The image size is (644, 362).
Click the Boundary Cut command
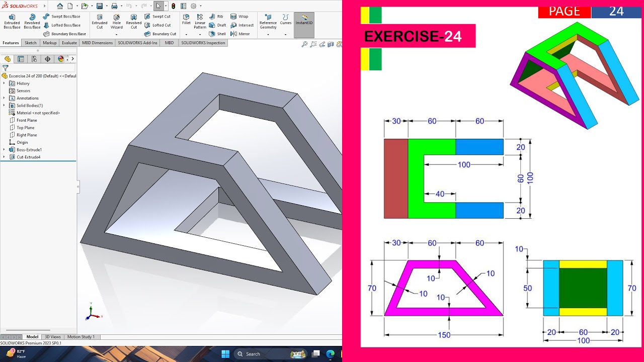[x=160, y=34]
